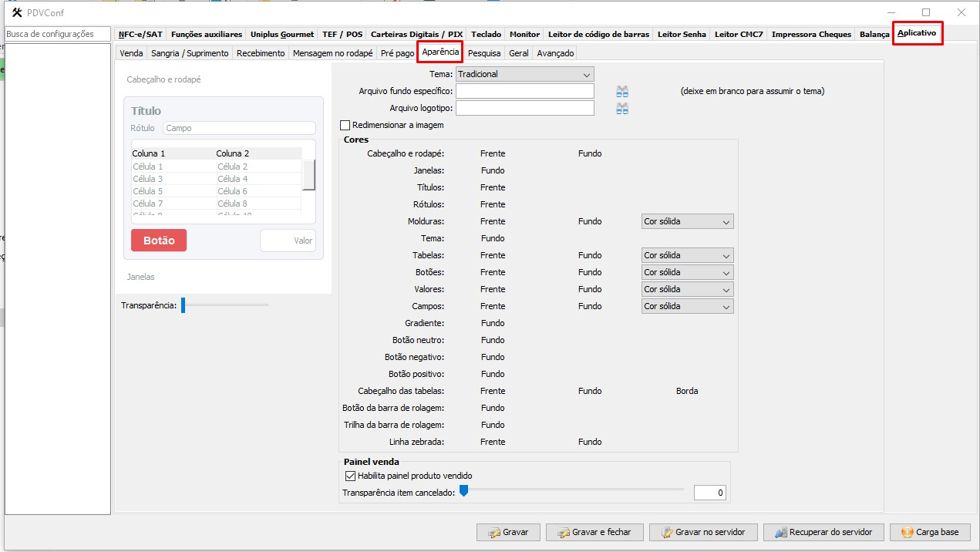Open Campos Cor sólida dropdown
980x552 pixels.
[x=687, y=306]
